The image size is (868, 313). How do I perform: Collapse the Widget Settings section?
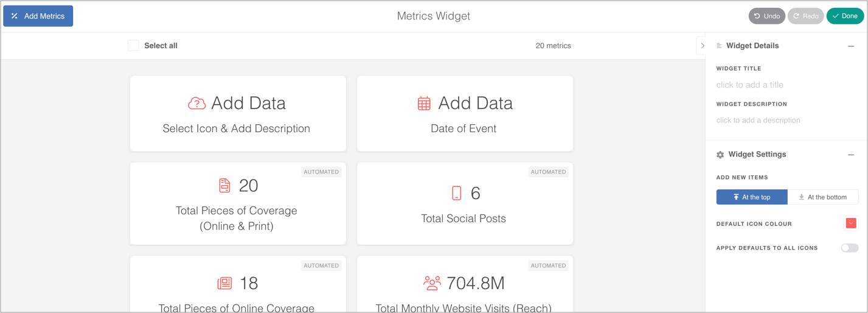pyautogui.click(x=851, y=155)
